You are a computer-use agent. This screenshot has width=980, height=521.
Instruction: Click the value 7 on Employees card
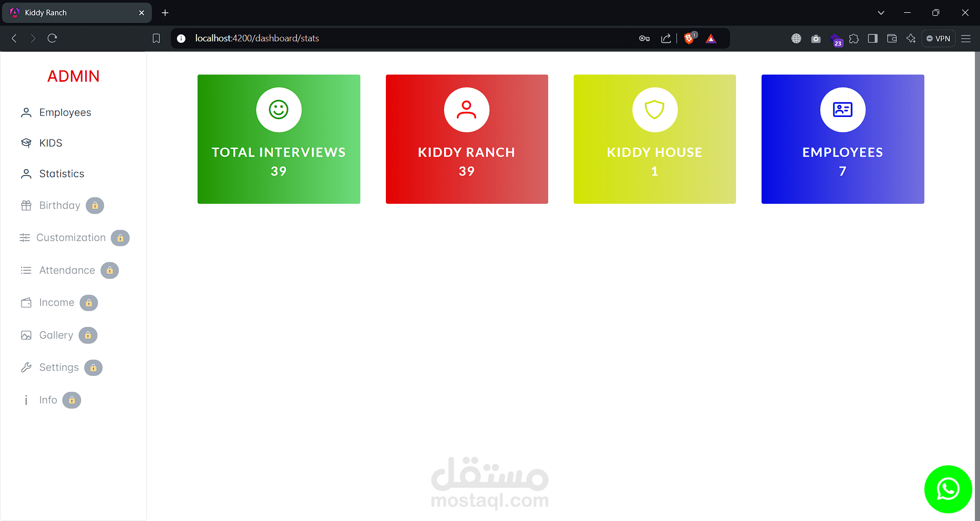(843, 171)
